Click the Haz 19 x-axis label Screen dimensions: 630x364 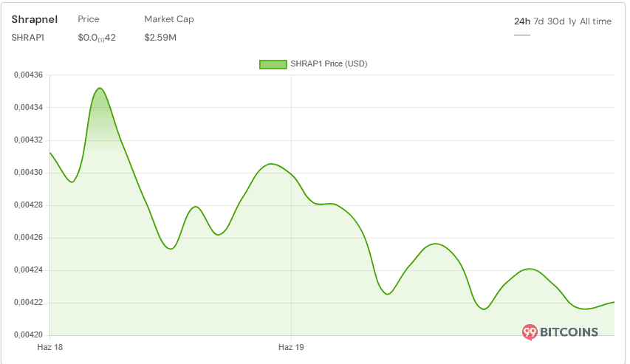(291, 347)
